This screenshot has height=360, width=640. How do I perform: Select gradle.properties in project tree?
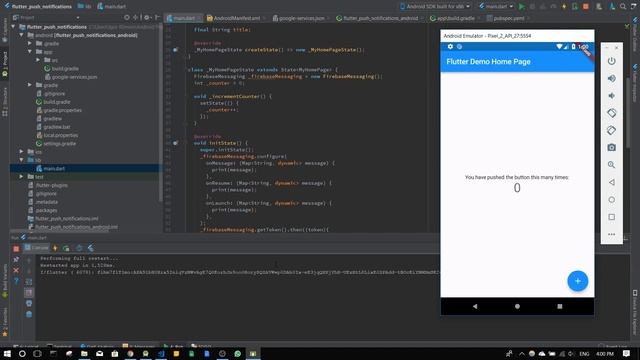[59, 110]
